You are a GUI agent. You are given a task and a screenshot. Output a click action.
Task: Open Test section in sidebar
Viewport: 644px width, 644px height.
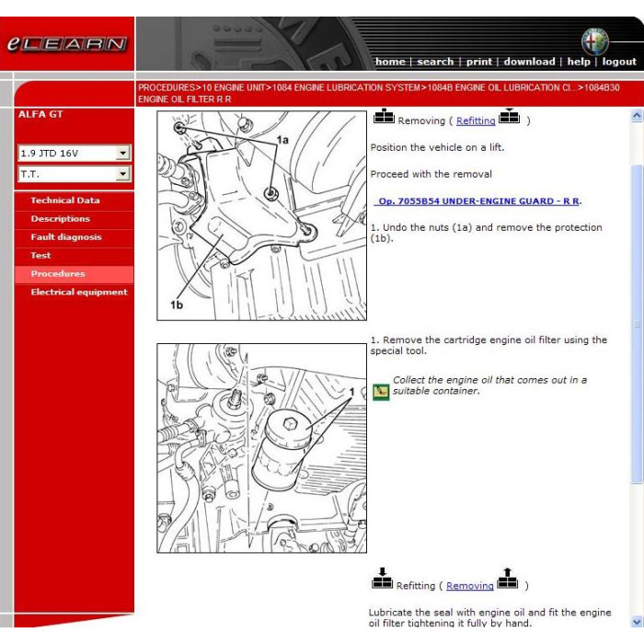[x=40, y=256]
